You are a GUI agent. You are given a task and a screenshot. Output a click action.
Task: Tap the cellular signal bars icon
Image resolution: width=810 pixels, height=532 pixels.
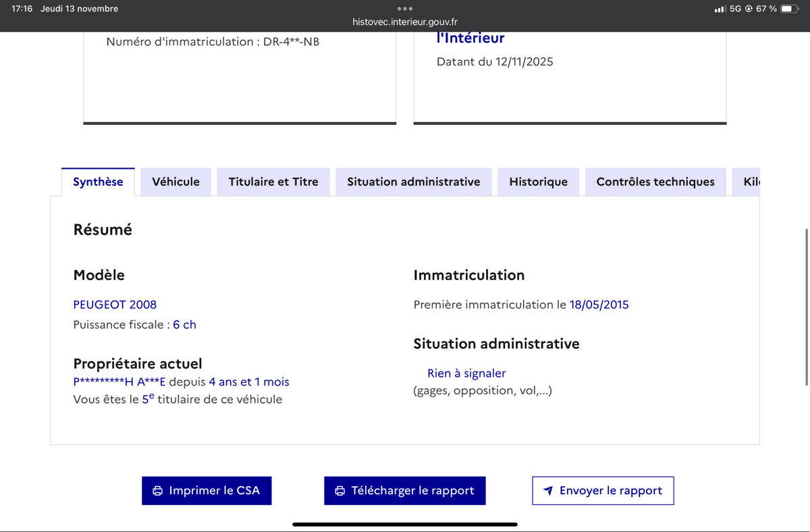pyautogui.click(x=720, y=9)
